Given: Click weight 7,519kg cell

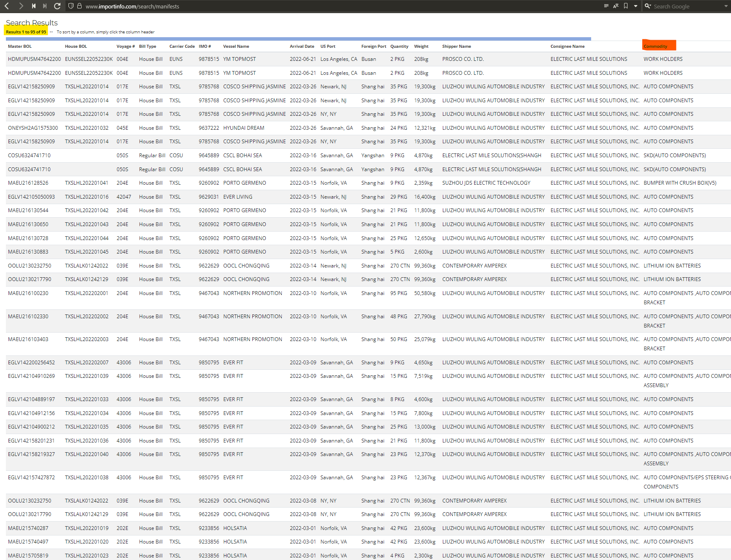Looking at the screenshot, I should point(423,376).
